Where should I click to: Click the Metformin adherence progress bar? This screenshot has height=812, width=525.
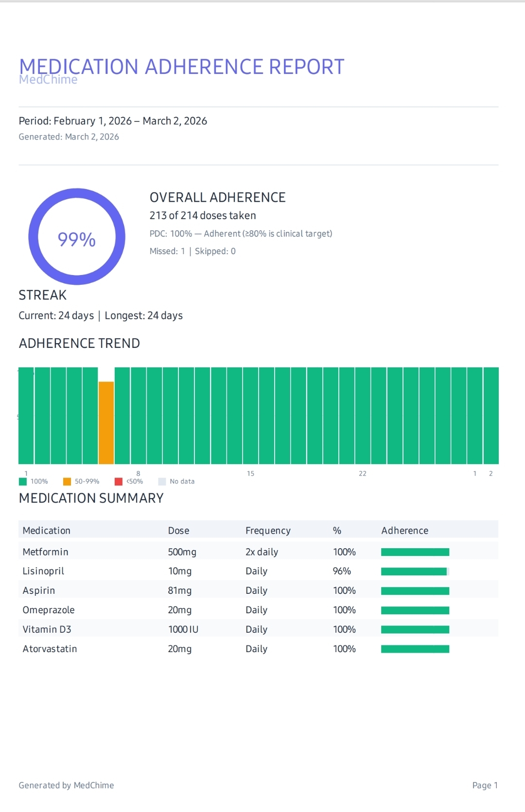click(415, 552)
